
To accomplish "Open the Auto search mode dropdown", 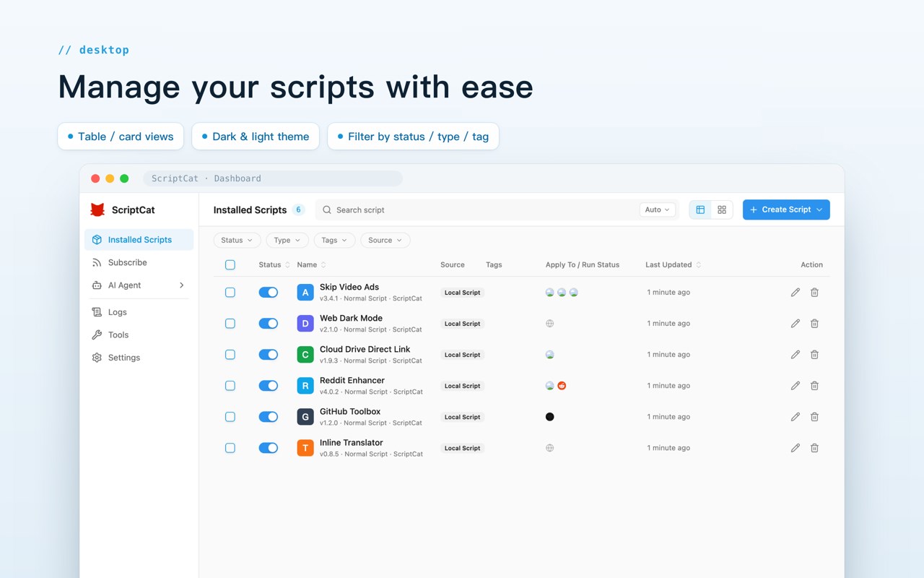I will (658, 210).
